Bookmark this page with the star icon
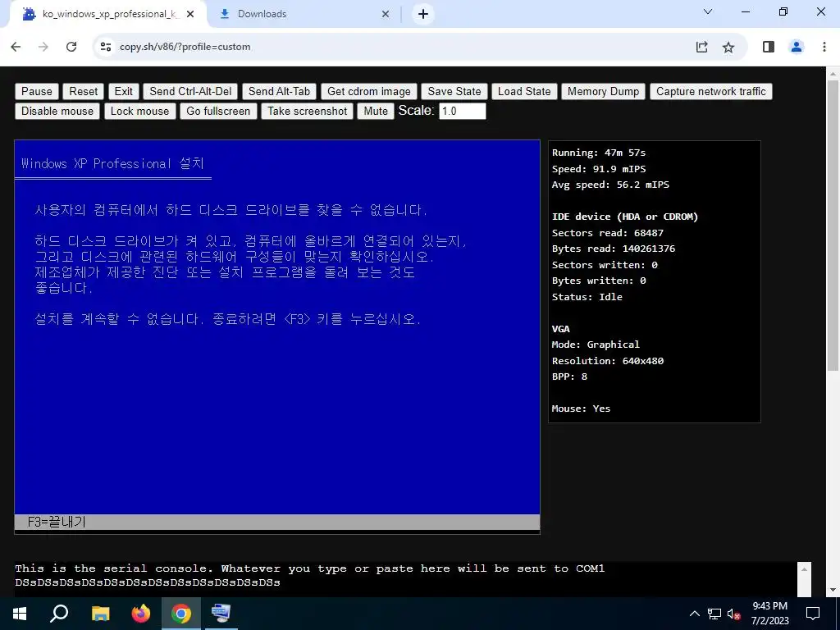 [x=728, y=47]
